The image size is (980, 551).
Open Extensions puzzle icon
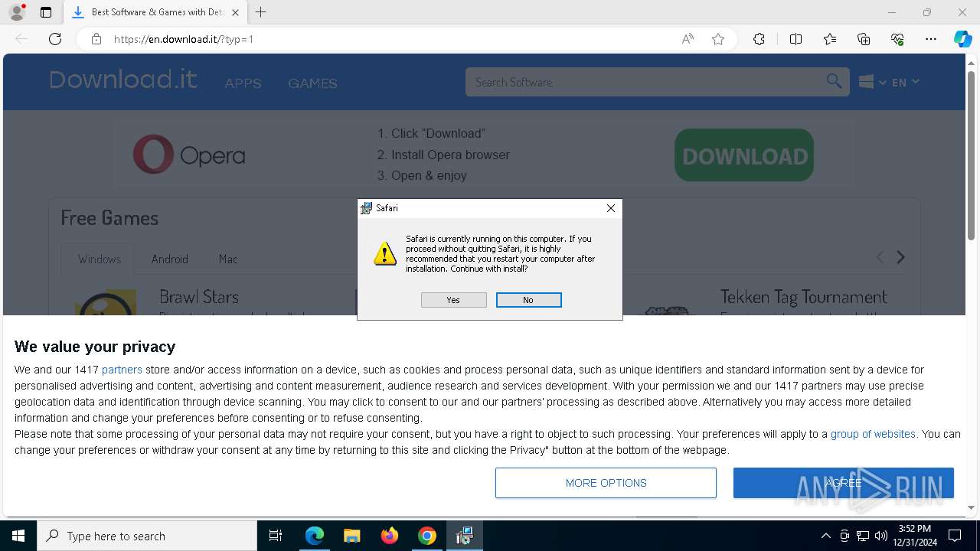click(x=759, y=39)
